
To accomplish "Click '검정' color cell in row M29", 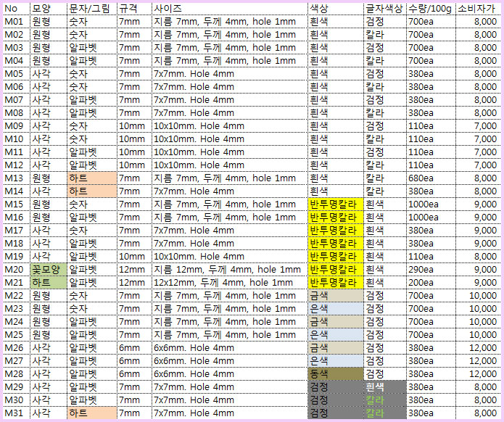I will 336,387.
